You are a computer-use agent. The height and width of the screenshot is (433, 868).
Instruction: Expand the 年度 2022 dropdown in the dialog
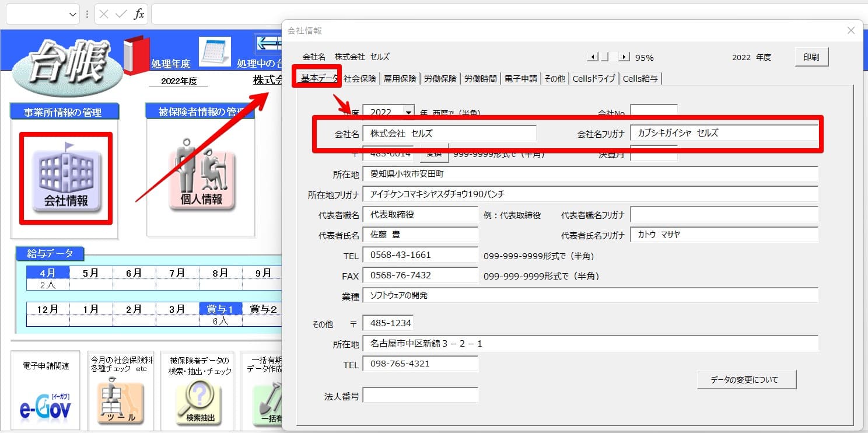click(409, 112)
